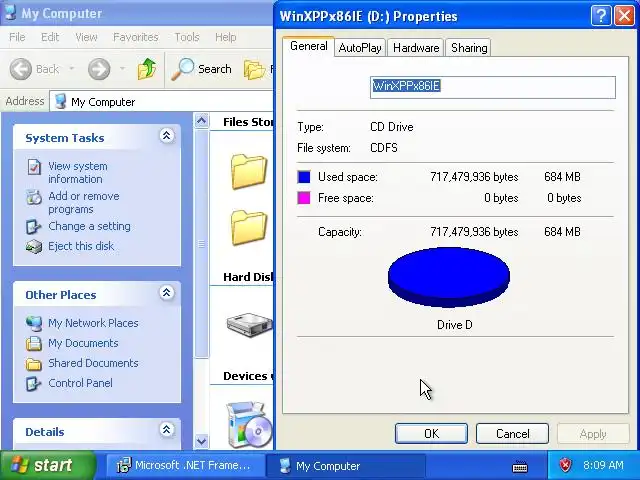
Task: Click the My Computer icon in the Address bar
Action: (60, 101)
